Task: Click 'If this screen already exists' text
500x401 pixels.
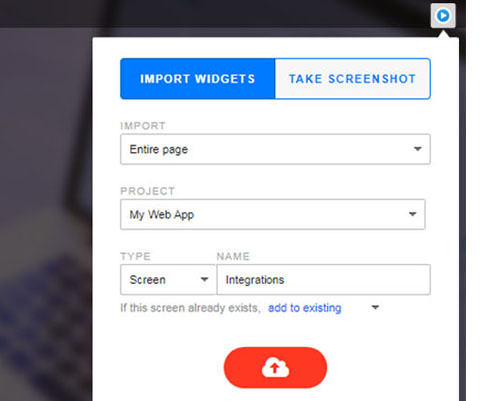Action: [x=190, y=308]
